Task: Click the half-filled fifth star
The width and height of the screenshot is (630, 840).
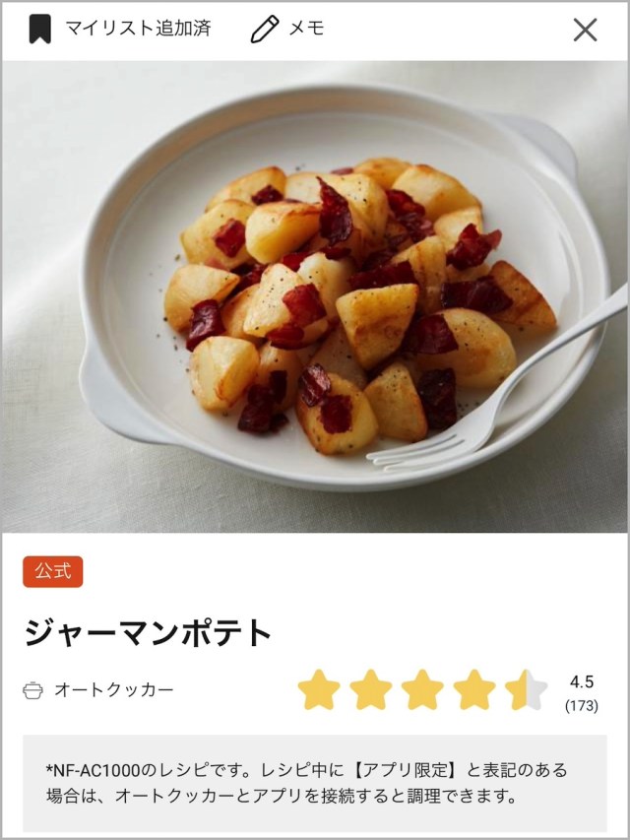Action: click(526, 690)
